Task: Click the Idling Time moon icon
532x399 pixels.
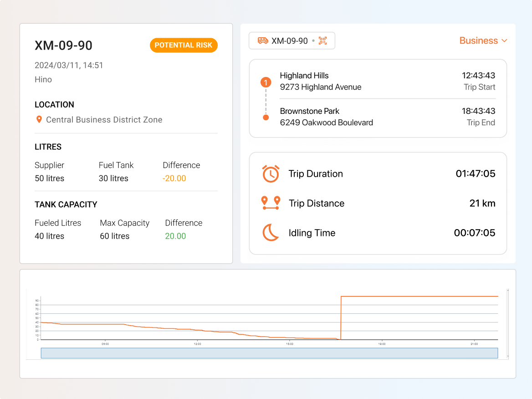Action: pos(271,233)
